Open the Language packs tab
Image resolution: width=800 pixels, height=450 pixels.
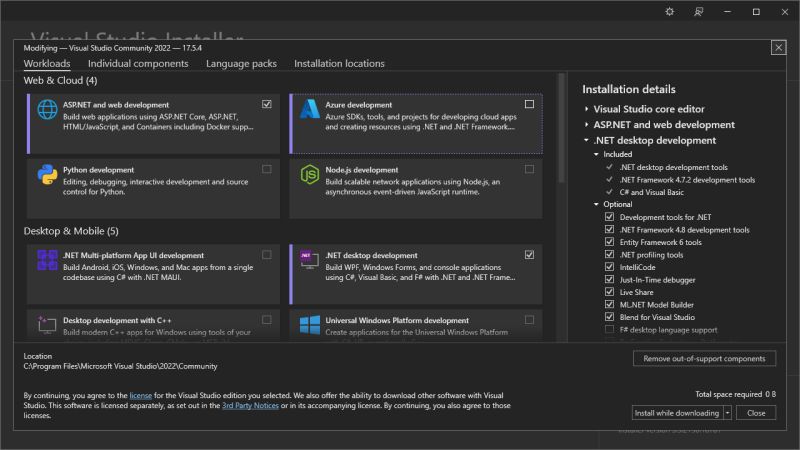click(241, 63)
